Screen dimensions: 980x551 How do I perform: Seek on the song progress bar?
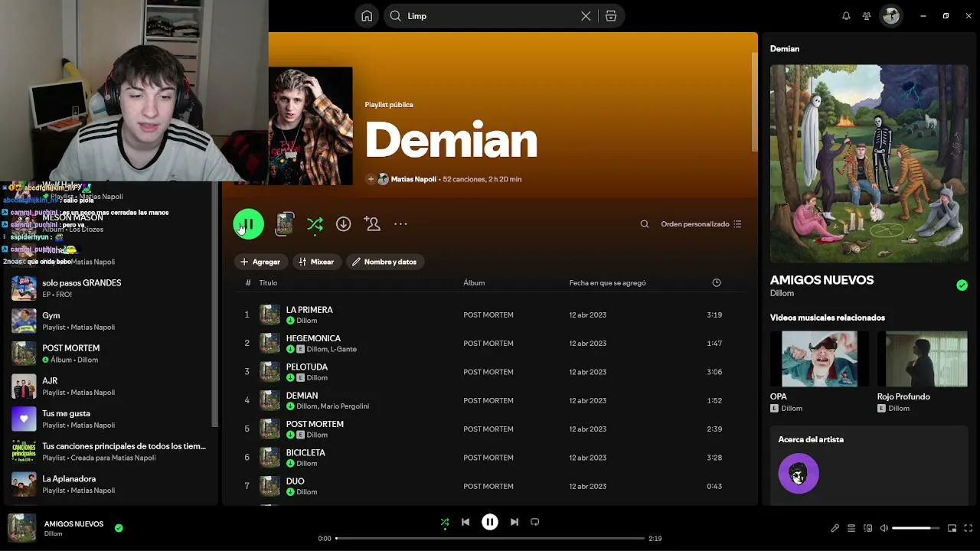(490, 539)
